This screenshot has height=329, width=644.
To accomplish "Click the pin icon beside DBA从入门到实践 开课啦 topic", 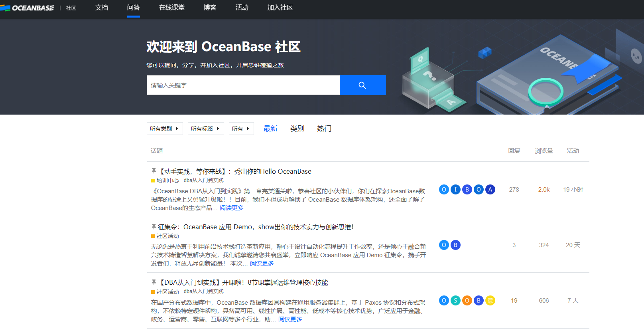I will (154, 282).
